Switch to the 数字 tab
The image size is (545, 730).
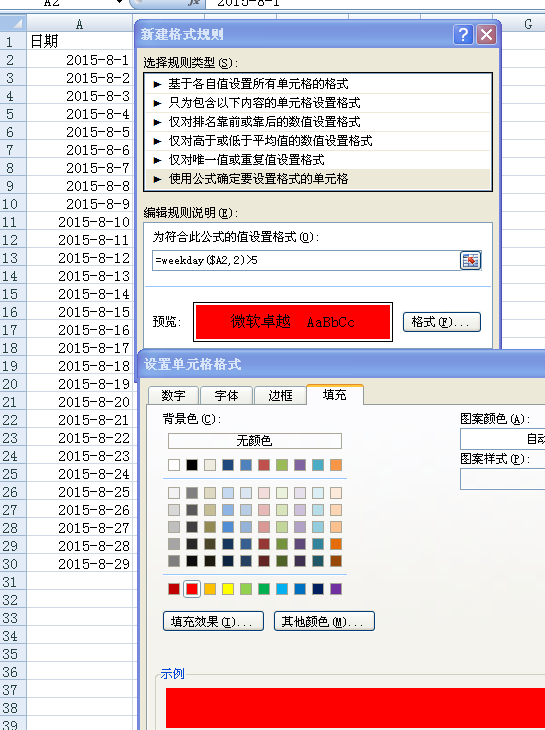point(173,396)
